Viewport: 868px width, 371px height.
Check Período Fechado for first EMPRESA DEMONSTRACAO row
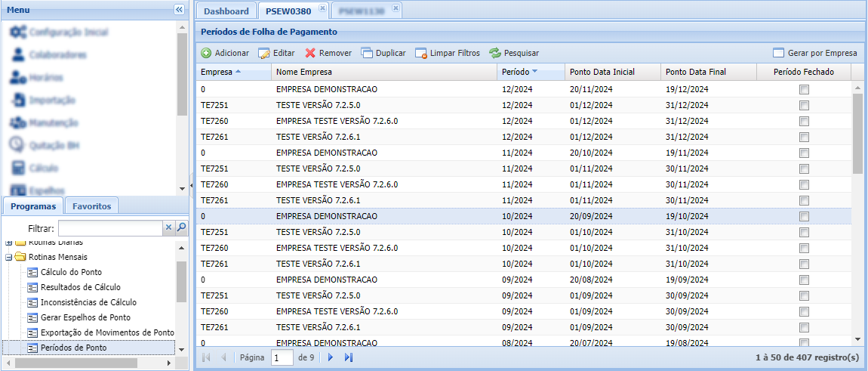tap(804, 89)
